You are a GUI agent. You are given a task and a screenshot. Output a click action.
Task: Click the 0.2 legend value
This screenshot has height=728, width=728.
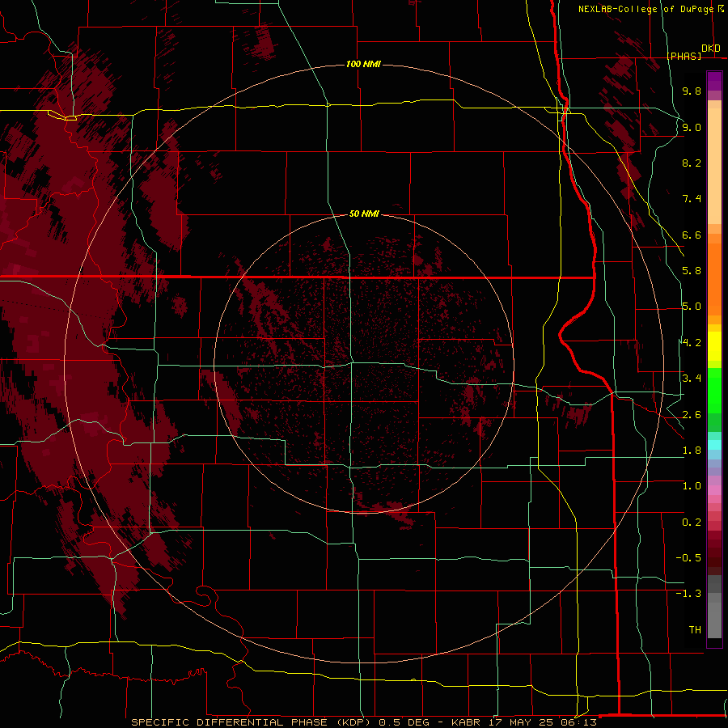(692, 523)
